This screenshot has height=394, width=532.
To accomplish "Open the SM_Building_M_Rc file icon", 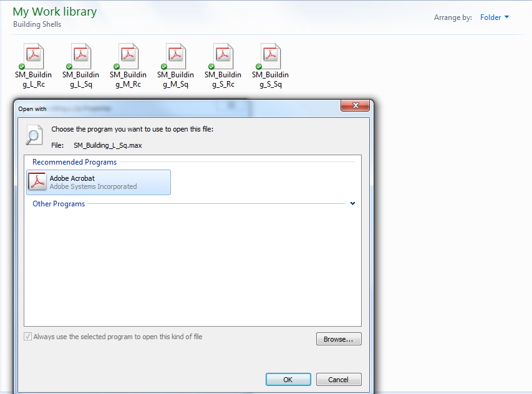I will [127, 55].
